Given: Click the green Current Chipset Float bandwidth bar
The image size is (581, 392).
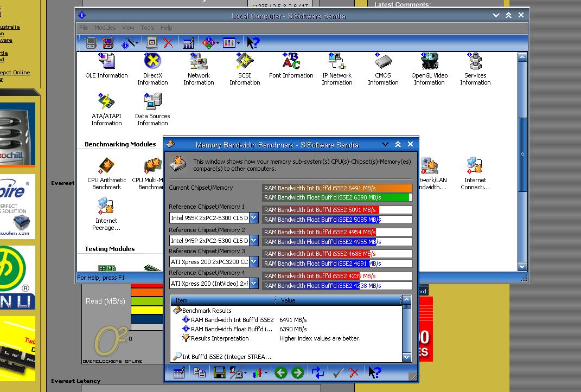Looking at the screenshot, I should (336, 197).
